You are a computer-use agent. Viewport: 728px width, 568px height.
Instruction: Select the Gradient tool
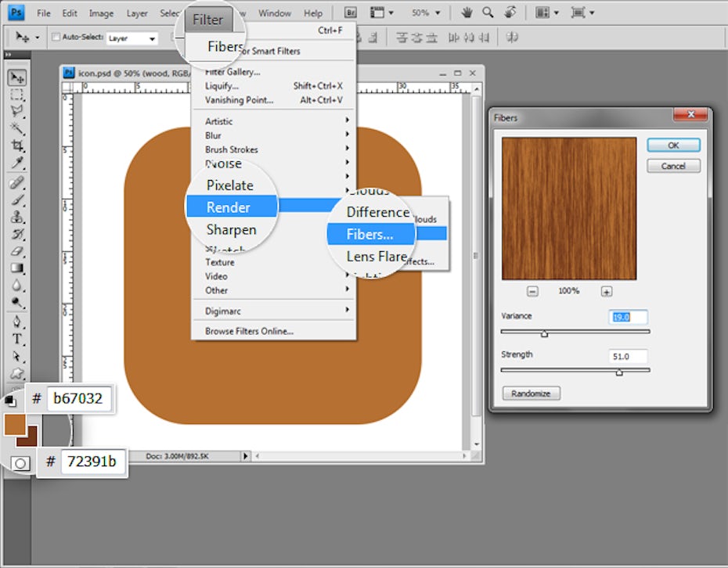point(16,268)
